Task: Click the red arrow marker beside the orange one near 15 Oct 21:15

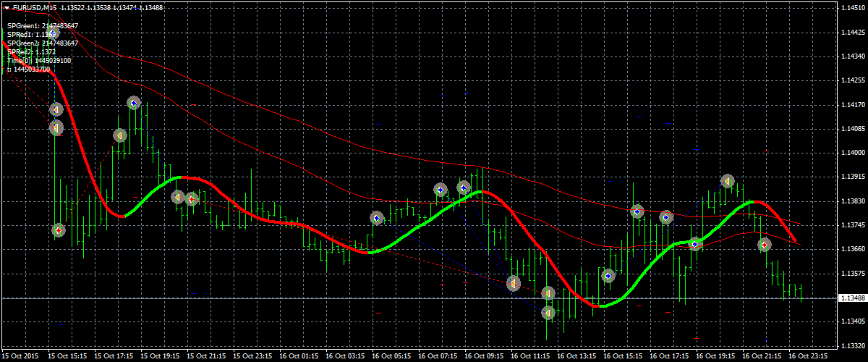Action: tap(192, 198)
